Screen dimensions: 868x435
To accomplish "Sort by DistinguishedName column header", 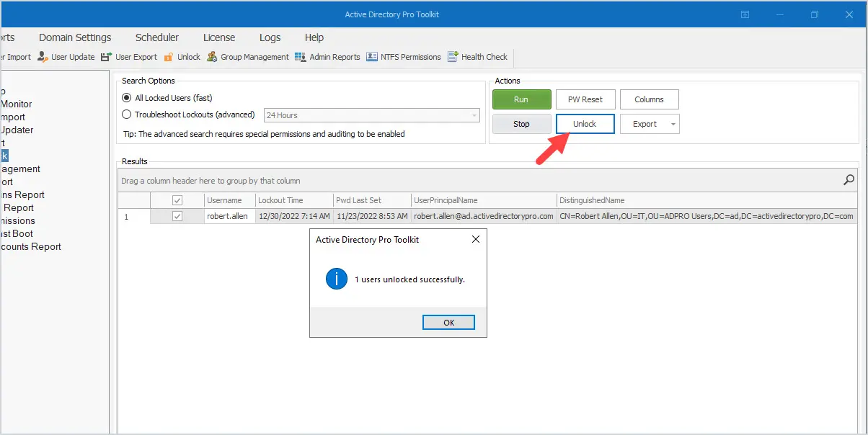I will 707,200.
